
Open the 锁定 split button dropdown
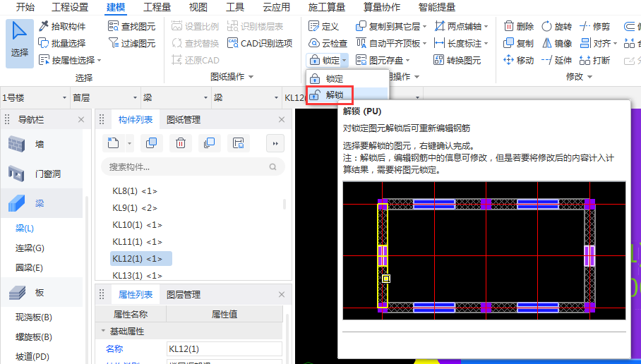[x=345, y=61]
